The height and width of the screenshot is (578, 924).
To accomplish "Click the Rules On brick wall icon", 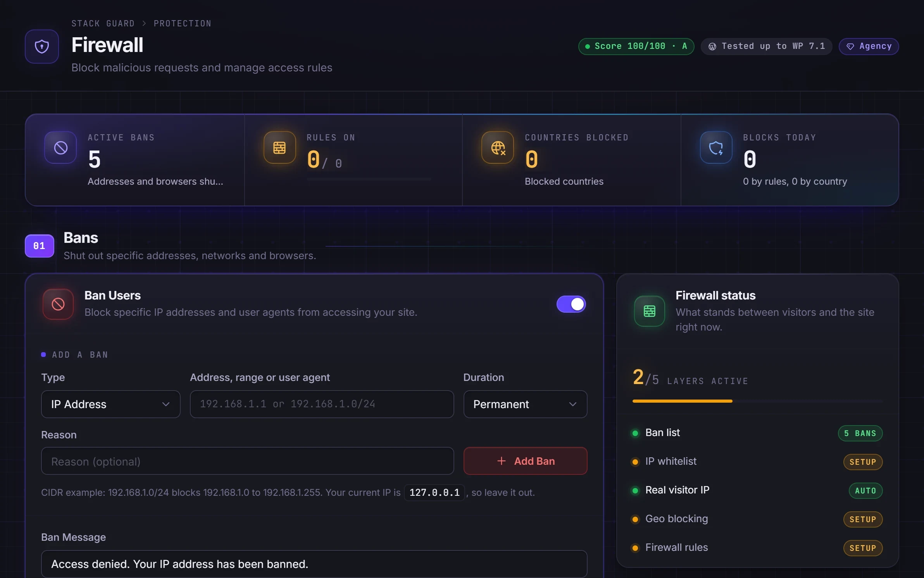I will pos(279,147).
